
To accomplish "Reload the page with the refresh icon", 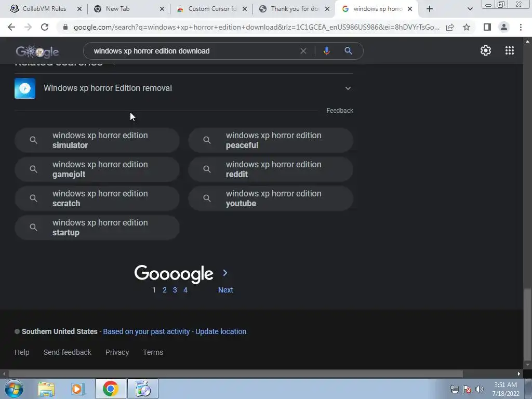I will (x=45, y=27).
